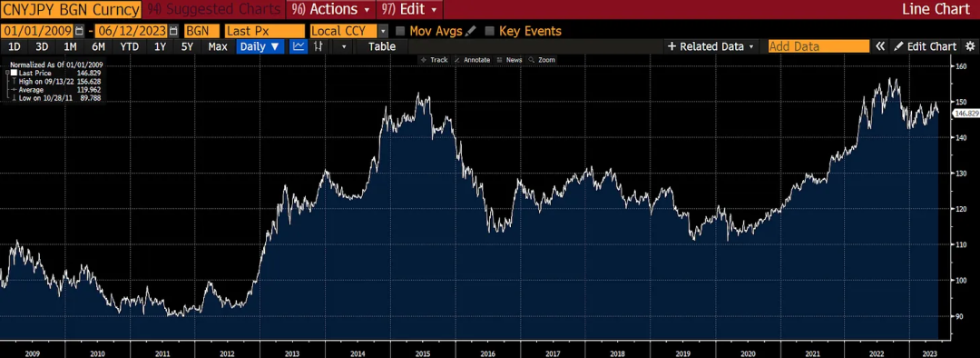The image size is (980, 358).
Task: Expand the Related Data dropdown
Action: tap(711, 46)
